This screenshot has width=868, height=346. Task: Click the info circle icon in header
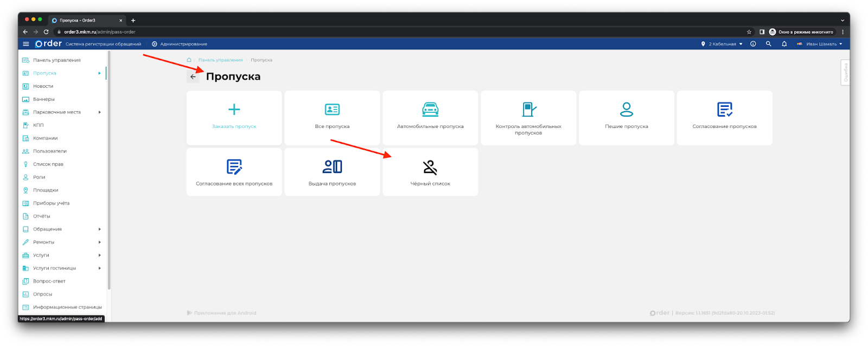point(753,44)
